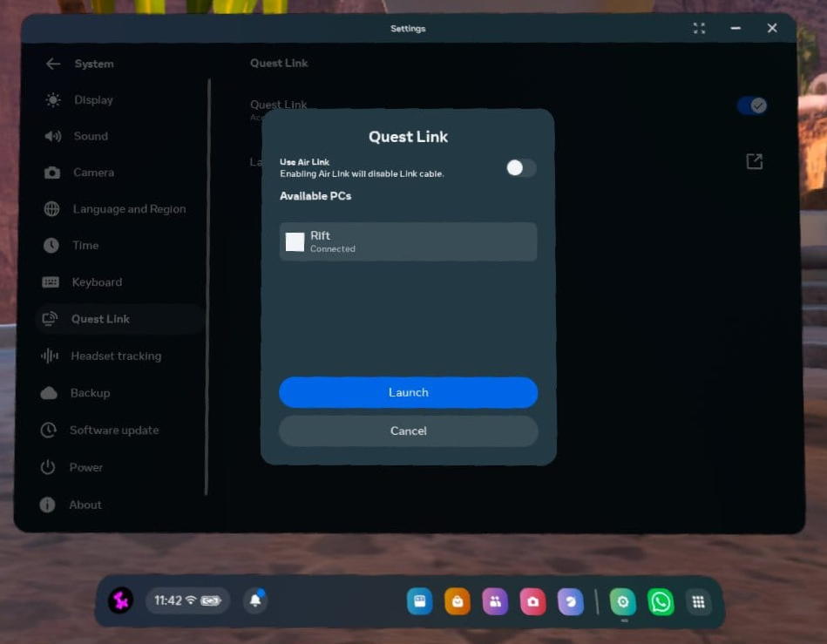The width and height of the screenshot is (827, 644).
Task: Click the notifications bell icon
Action: point(255,600)
